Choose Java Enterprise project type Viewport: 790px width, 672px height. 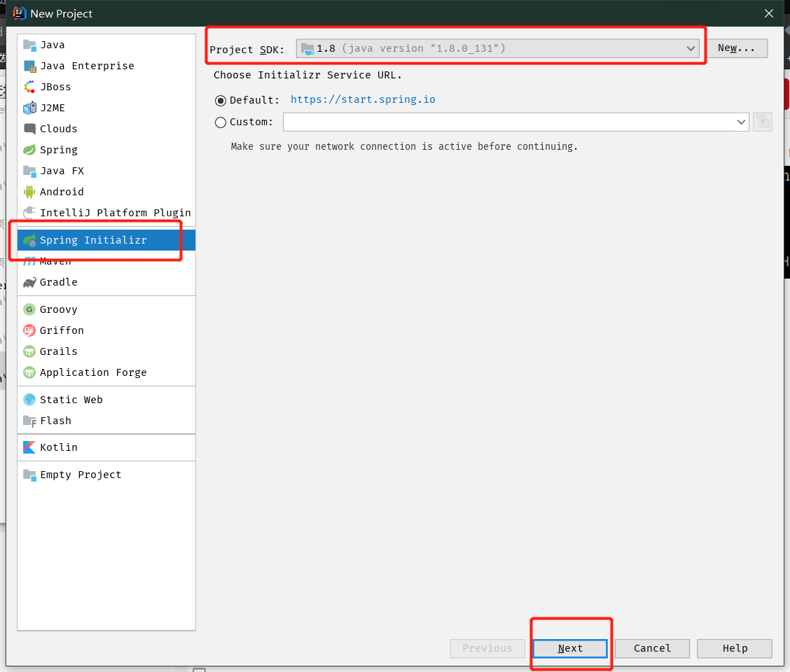coord(87,66)
